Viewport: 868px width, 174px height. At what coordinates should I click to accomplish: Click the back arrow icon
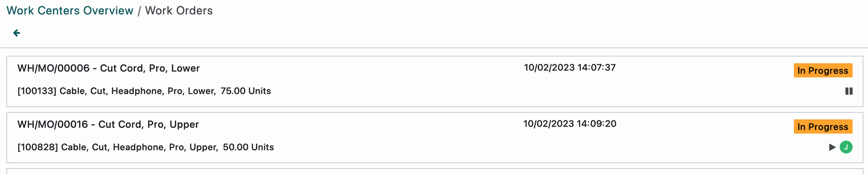pos(17,33)
